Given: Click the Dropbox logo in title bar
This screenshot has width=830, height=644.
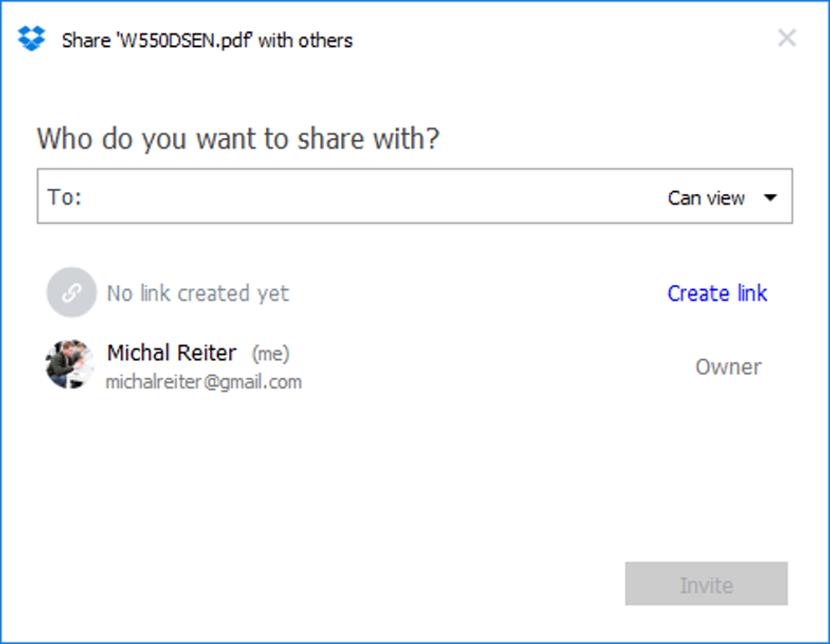Looking at the screenshot, I should 32,39.
